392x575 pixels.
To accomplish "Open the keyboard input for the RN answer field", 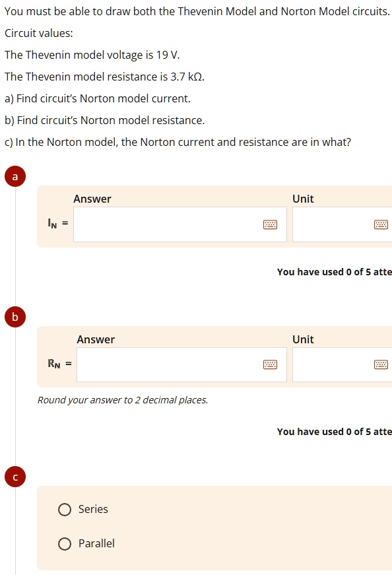I will click(270, 364).
